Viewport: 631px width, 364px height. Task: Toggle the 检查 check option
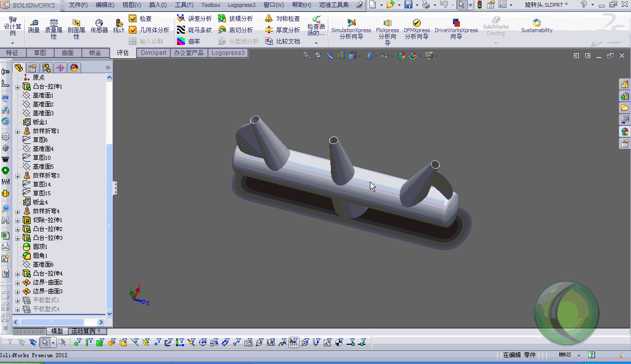tap(140, 18)
